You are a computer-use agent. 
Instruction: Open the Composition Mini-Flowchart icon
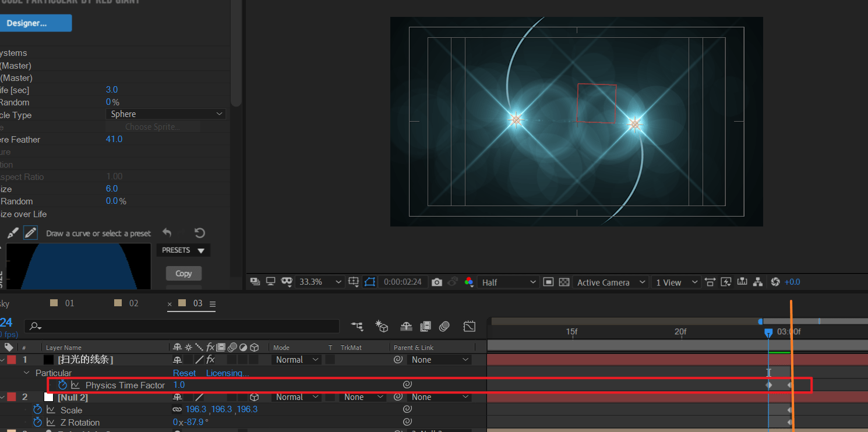(357, 326)
